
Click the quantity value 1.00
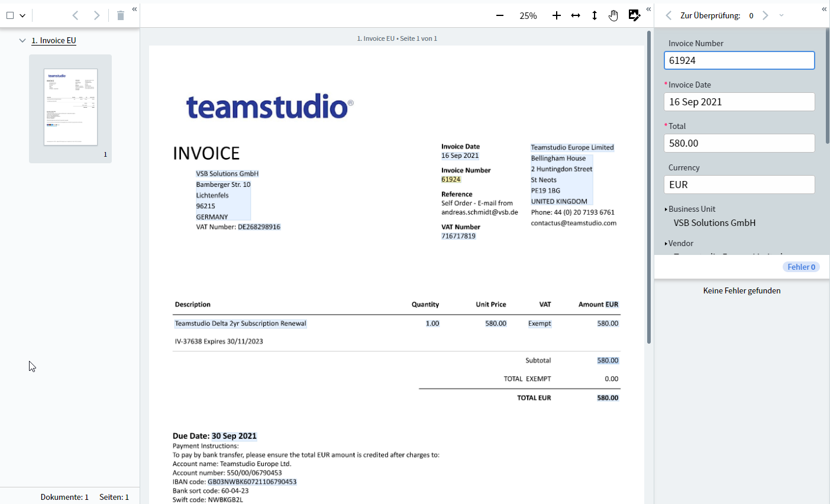[432, 324]
